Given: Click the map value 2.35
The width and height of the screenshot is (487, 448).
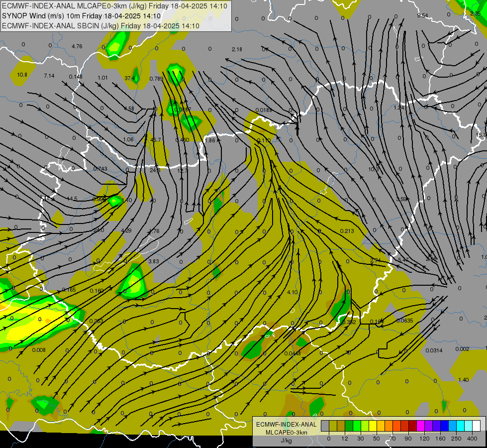Looking at the screenshot, I should [x=476, y=13].
